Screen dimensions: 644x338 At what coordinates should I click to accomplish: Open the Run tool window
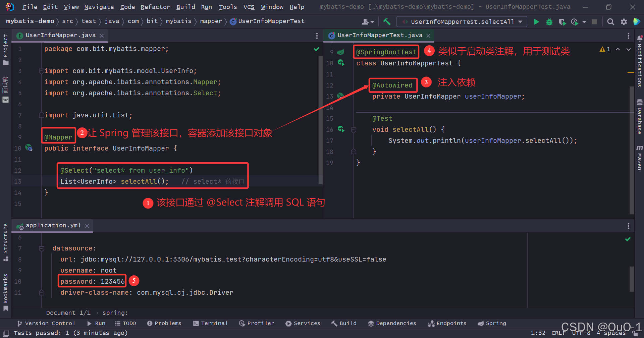[96, 323]
